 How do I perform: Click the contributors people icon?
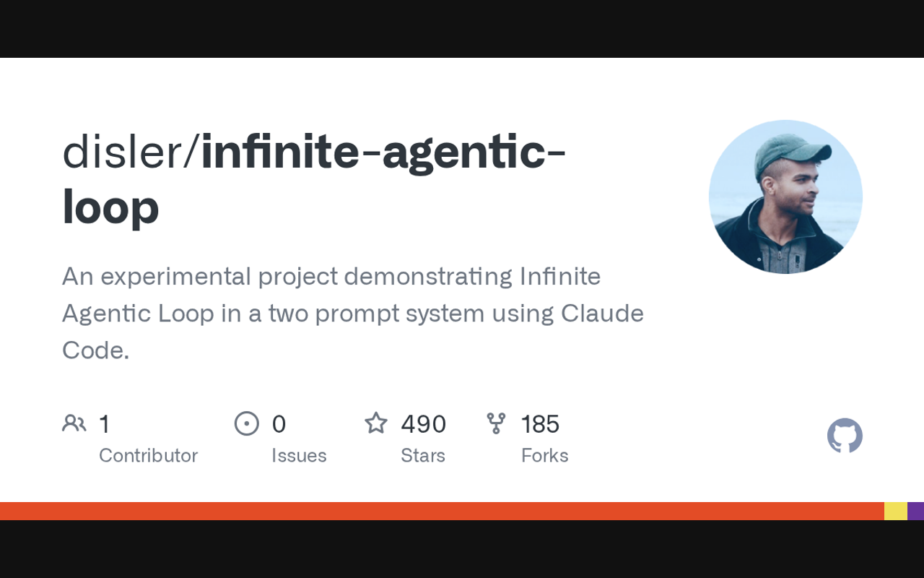(x=74, y=423)
